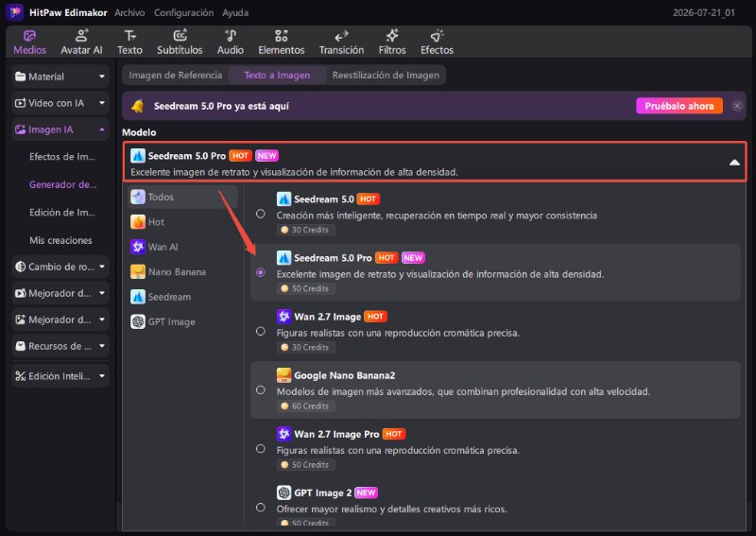756x536 pixels.
Task: Open the Transición tool
Action: (341, 43)
